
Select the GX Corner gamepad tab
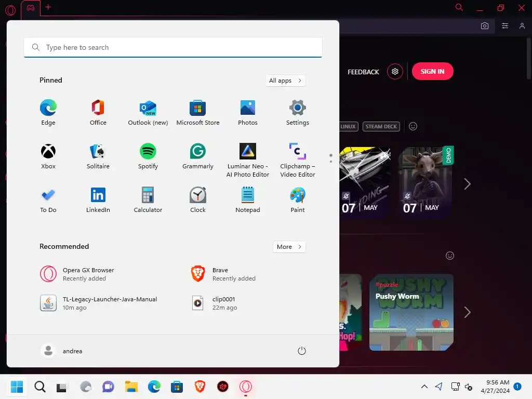(31, 8)
